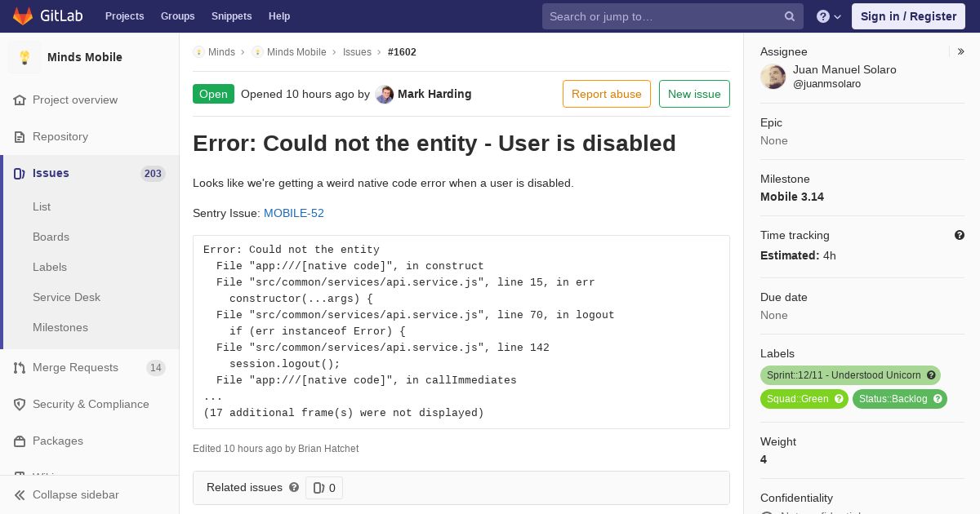The height and width of the screenshot is (514, 980).
Task: Select Boards under Issues sidebar
Action: [x=51, y=237]
